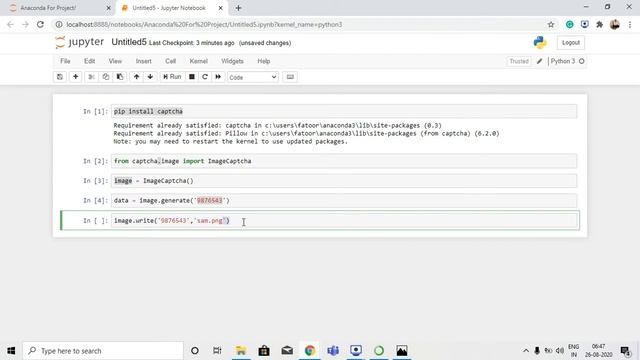This screenshot has width=640, height=360.
Task: Click the Python 3 kernel idle indicator
Action: click(567, 61)
